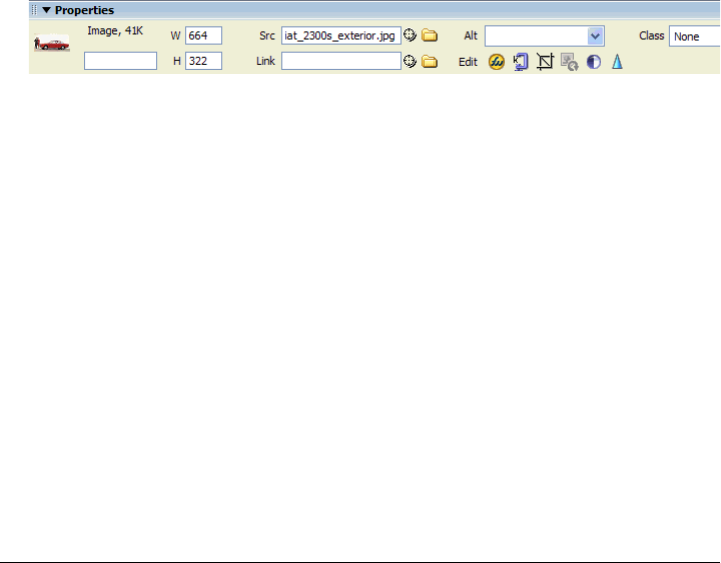Screen dimensions: 721x563
Task: Browse for Src file folder icon
Action: [x=429, y=35]
